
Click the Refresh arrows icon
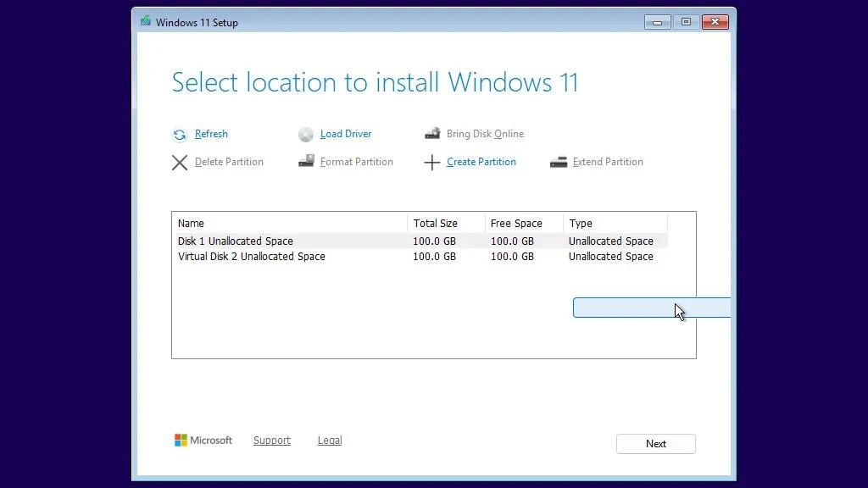180,134
